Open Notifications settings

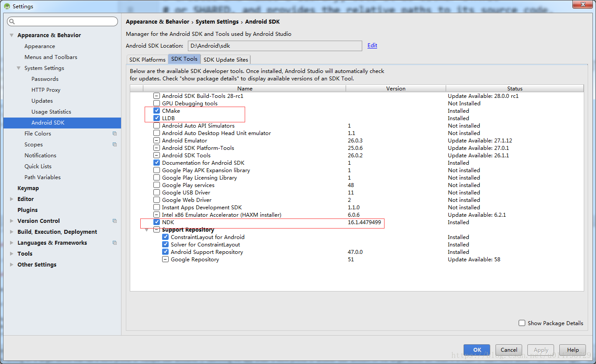40,156
